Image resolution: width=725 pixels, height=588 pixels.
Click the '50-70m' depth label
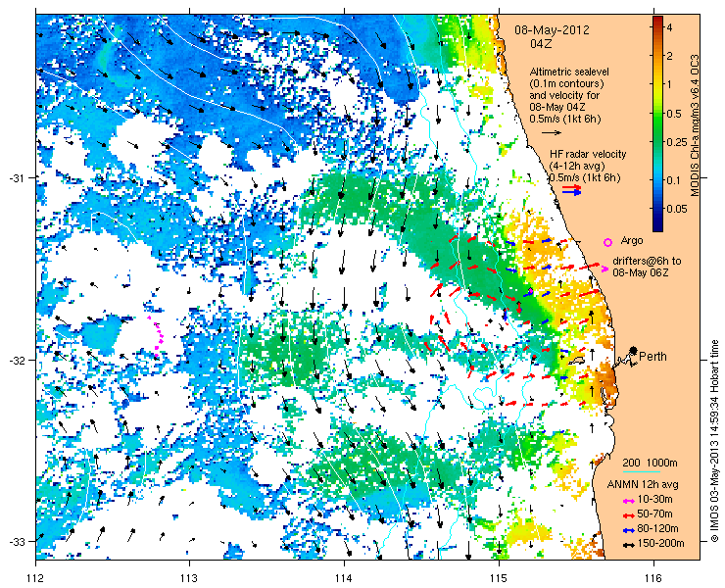click(654, 514)
